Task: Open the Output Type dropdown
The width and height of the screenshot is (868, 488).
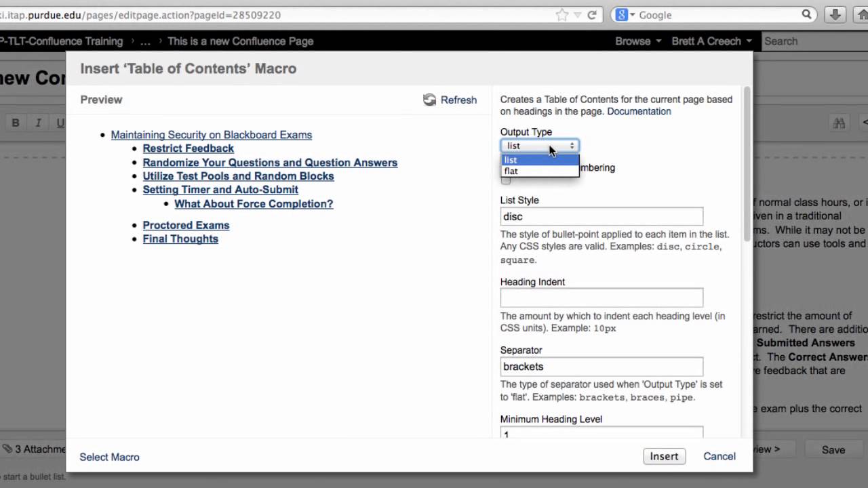Action: [540, 146]
